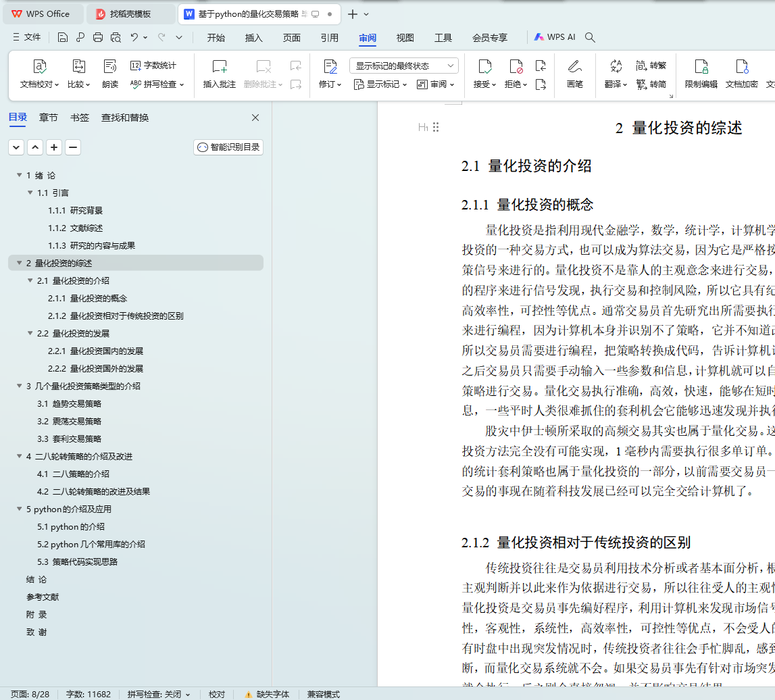The height and width of the screenshot is (700, 775).
Task: Toggle 修订 (Track Changes) on
Action: pos(330,67)
